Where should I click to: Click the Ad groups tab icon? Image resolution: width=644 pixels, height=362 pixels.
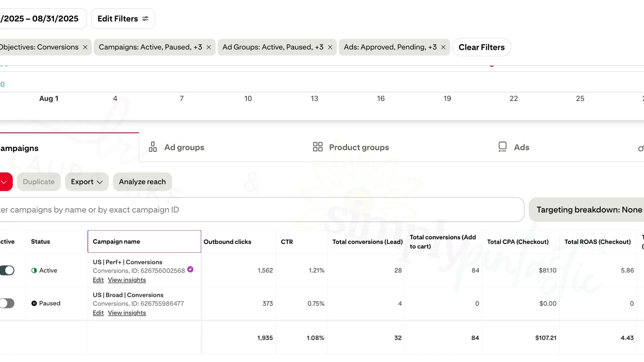pyautogui.click(x=153, y=147)
